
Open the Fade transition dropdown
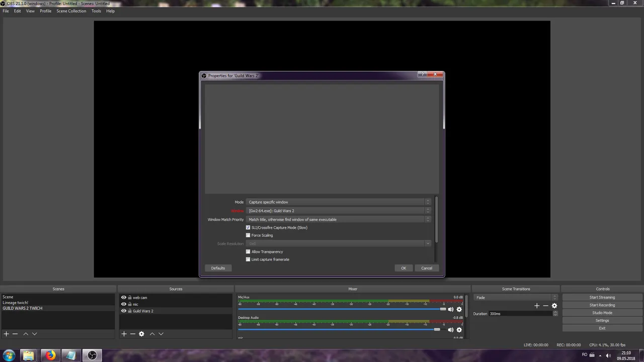click(516, 298)
